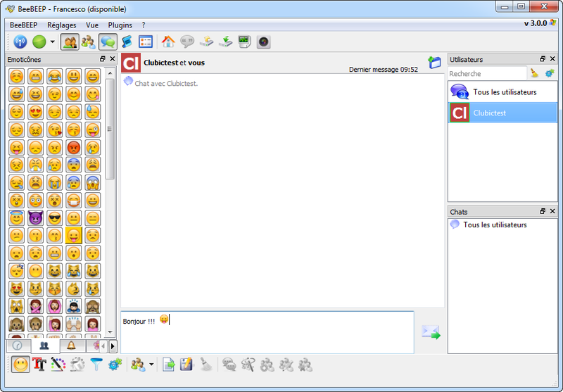This screenshot has height=392, width=563.
Task: Click the group members icon in bottom toolbar
Action: [x=138, y=365]
